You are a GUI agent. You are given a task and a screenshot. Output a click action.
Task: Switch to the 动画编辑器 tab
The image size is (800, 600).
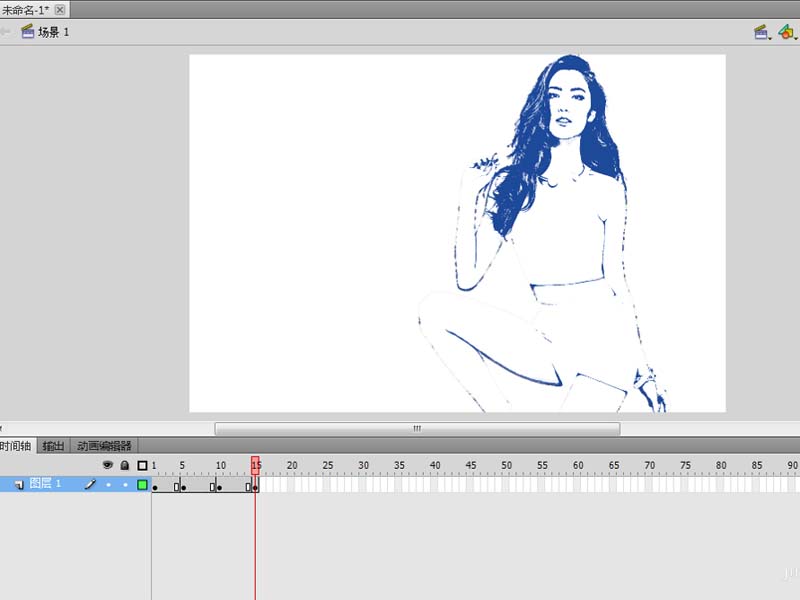tap(105, 446)
